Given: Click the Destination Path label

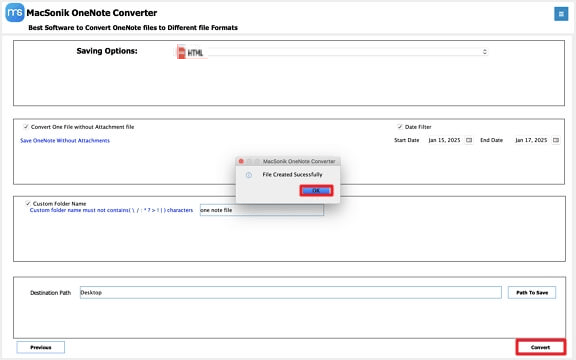Looking at the screenshot, I should [50, 293].
